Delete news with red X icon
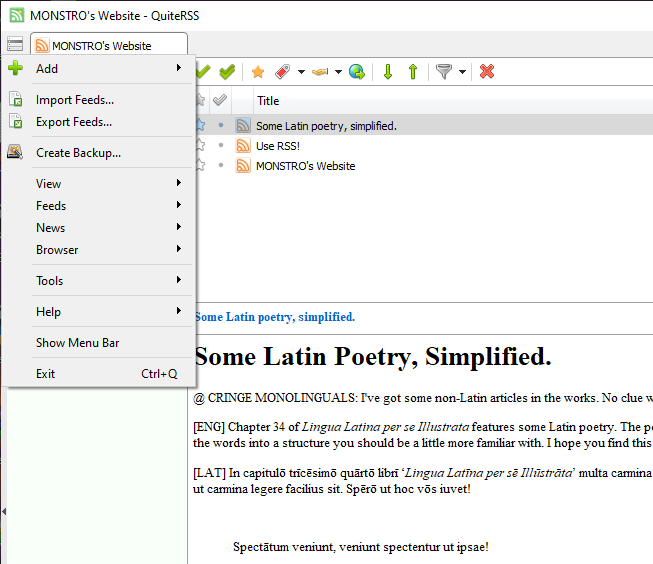This screenshot has height=564, width=653. click(486, 71)
